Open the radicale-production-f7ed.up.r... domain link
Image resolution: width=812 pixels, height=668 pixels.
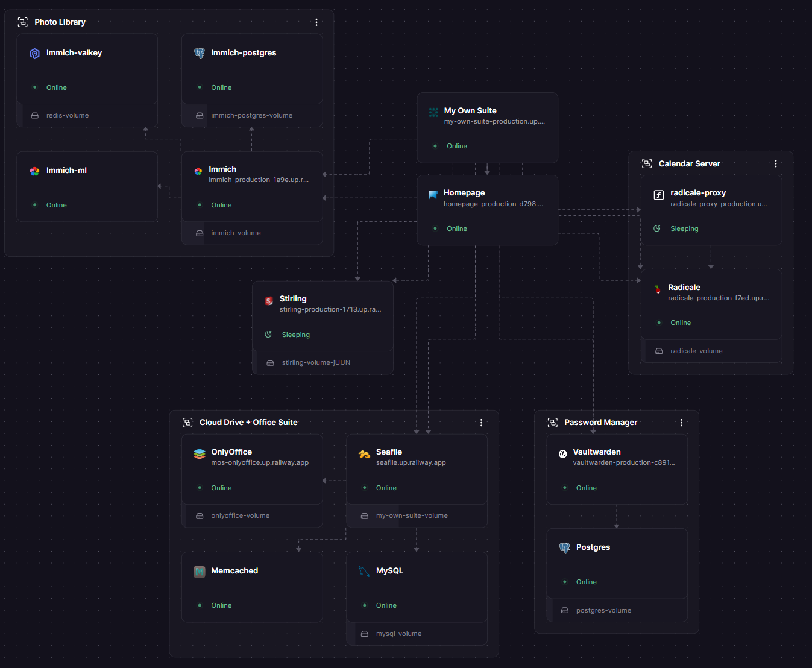point(719,298)
